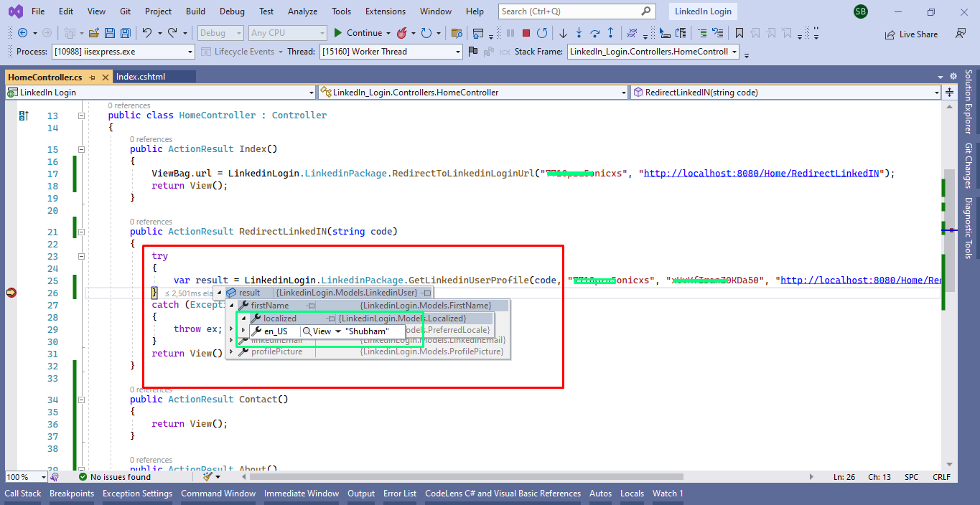
Task: Open the Debug menu
Action: pyautogui.click(x=232, y=11)
